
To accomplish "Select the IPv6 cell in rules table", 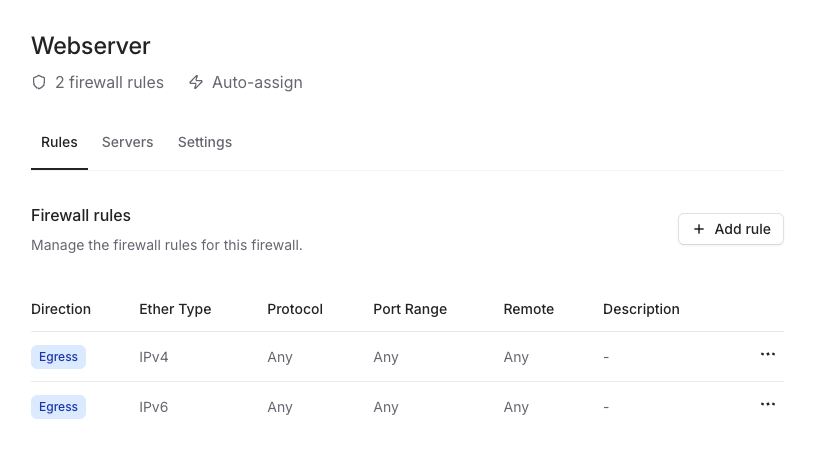I will tap(154, 407).
